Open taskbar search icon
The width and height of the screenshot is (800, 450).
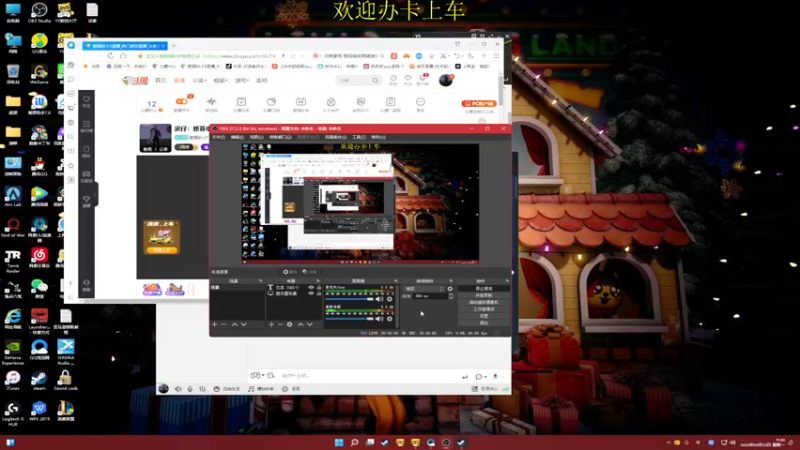tap(354, 442)
